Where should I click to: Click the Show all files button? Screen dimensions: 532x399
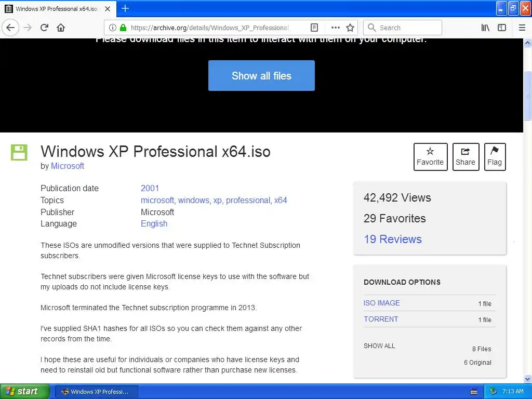pos(261,76)
